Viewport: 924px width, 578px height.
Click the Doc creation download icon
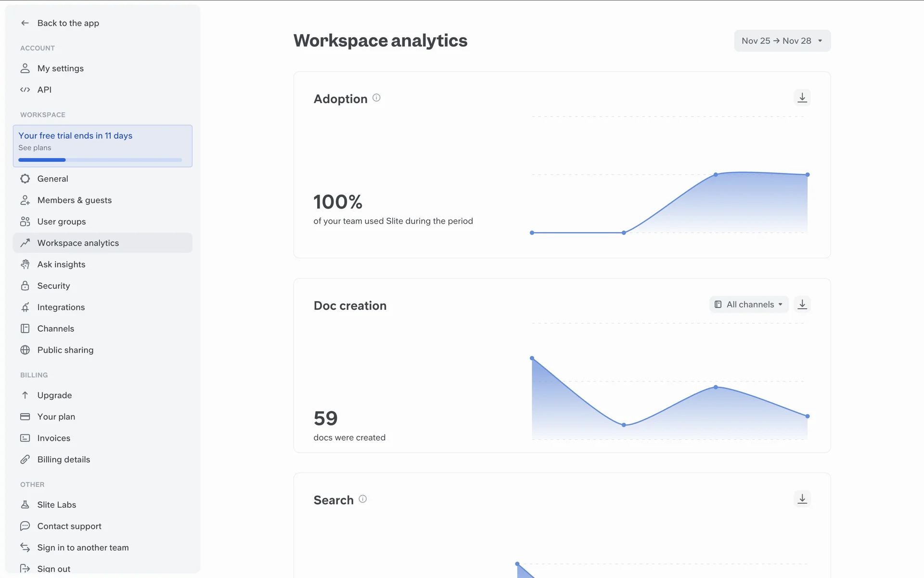(x=802, y=304)
